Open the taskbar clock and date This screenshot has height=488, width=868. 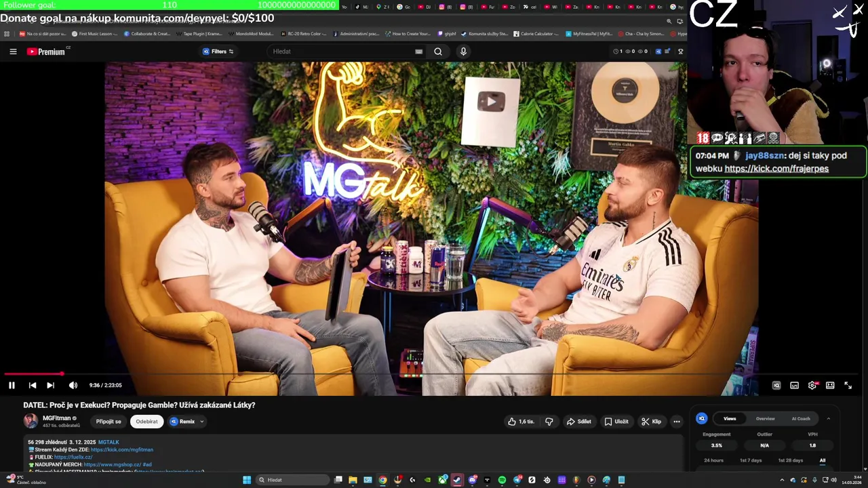coord(852,480)
